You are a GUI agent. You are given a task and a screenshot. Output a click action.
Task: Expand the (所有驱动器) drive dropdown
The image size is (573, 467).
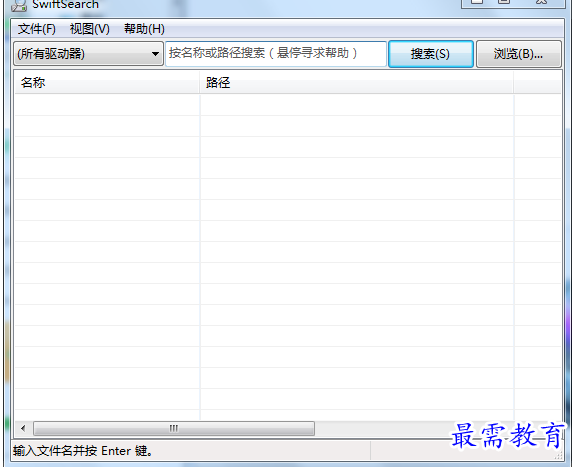tap(88, 54)
